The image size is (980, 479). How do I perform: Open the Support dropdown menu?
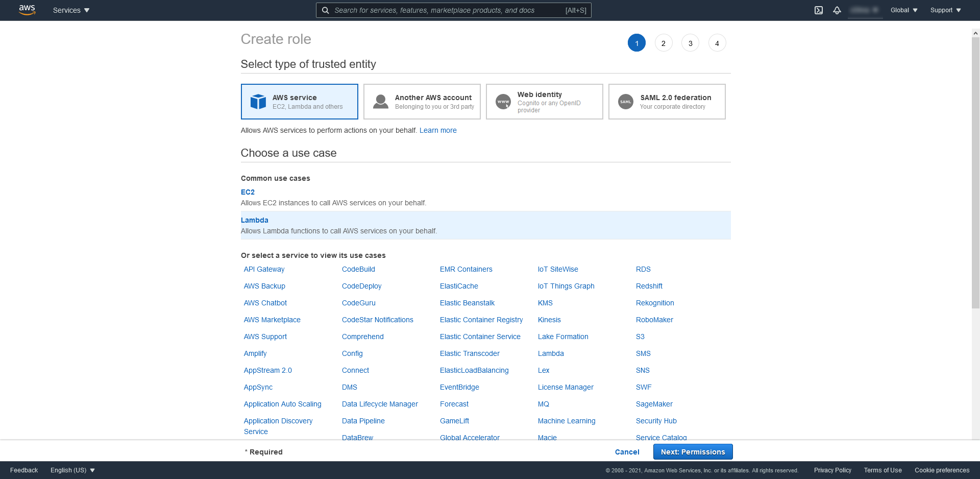click(x=945, y=10)
